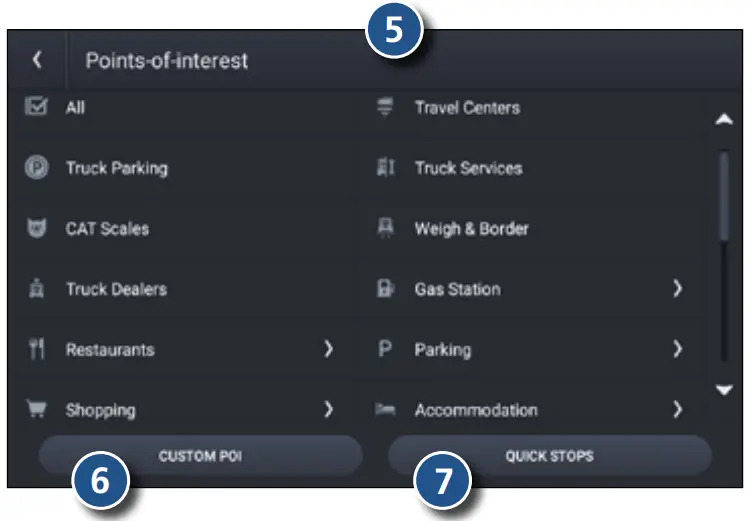
Task: Tap the Truck Services icon
Action: pyautogui.click(x=385, y=168)
